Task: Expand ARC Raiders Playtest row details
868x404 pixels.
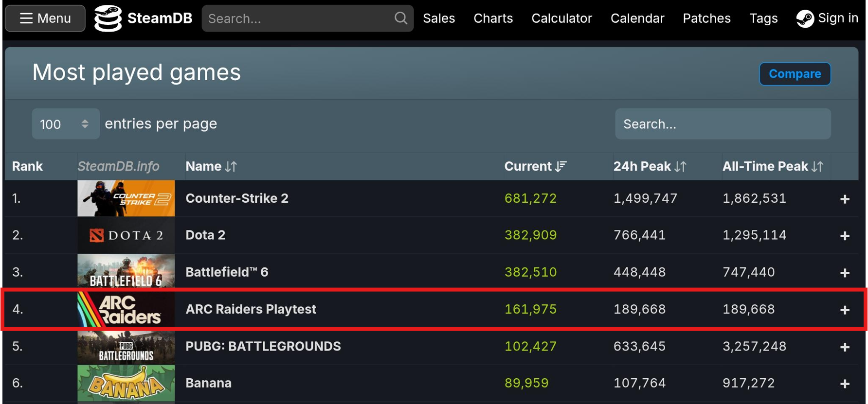Action: [845, 310]
